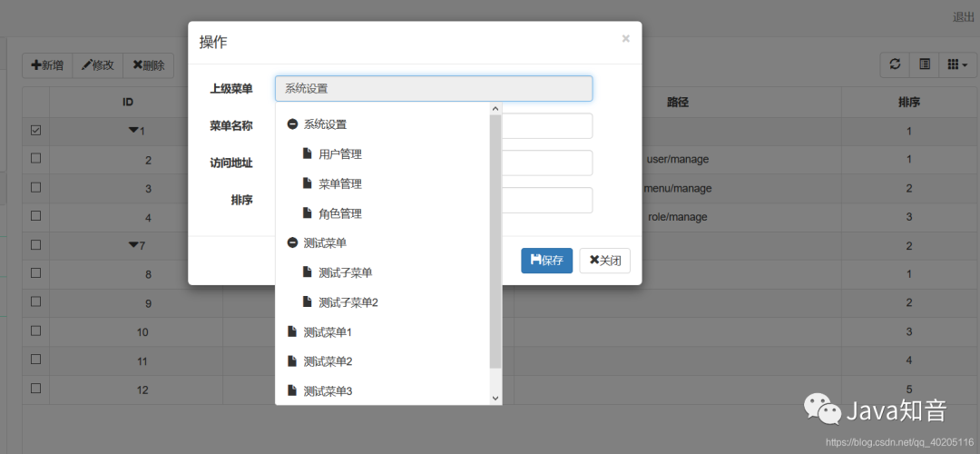Click tree dropdown scrollbar down arrow
Image resolution: width=980 pixels, height=454 pixels.
[x=495, y=399]
